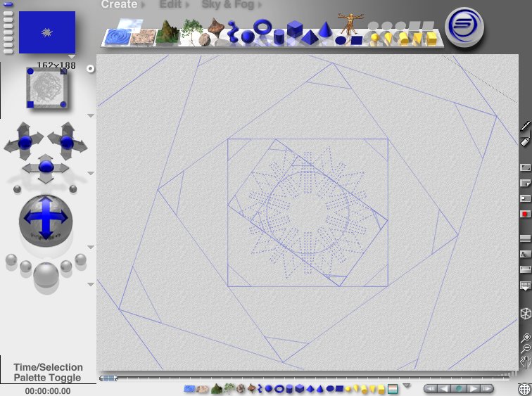Screen dimensions: 532x396
Task: Toggle the blue active memory dot
Action: pyautogui.click(x=8, y=4)
